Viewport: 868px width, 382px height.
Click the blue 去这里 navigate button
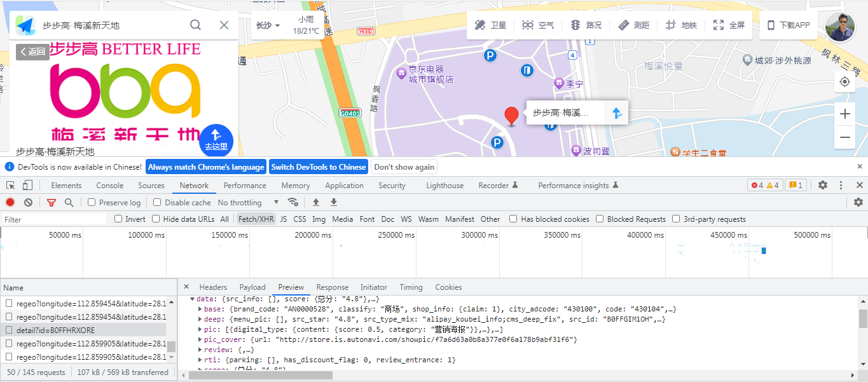(216, 140)
